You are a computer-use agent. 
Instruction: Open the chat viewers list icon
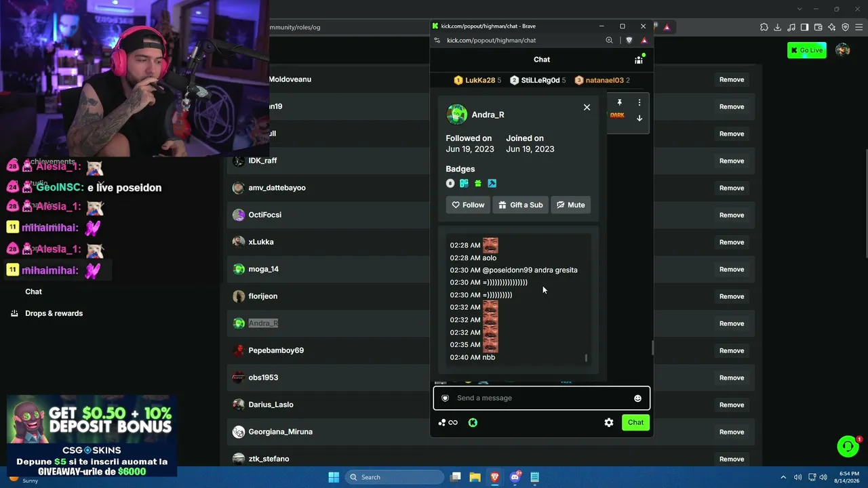639,60
